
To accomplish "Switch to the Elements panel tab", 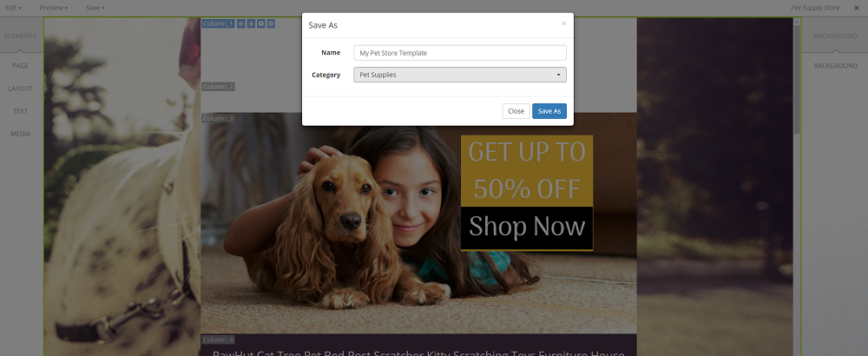I will pos(21,36).
